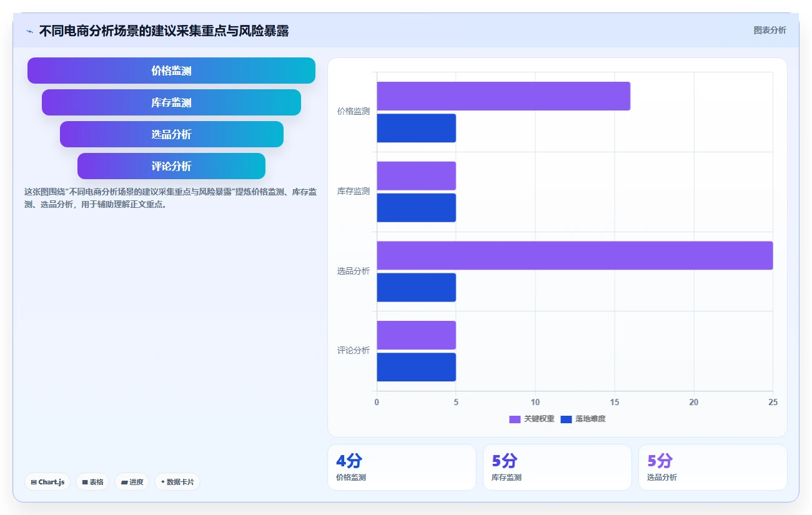The height and width of the screenshot is (515, 812).
Task: Select the 价格监测 funnel stage
Action: 171,71
